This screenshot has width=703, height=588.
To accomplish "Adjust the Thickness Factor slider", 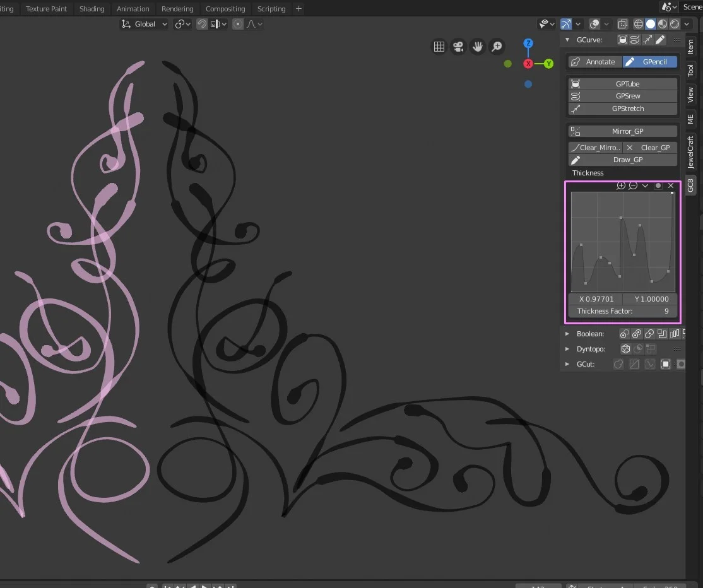I will point(622,310).
